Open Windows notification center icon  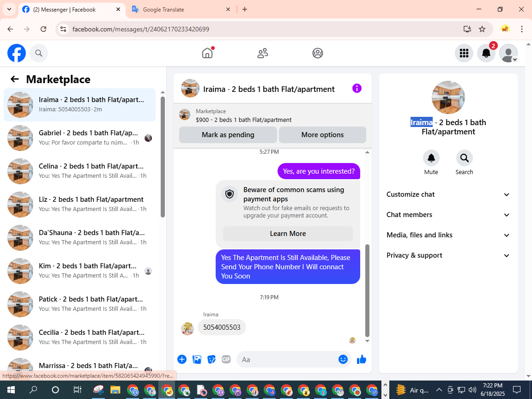click(516, 389)
